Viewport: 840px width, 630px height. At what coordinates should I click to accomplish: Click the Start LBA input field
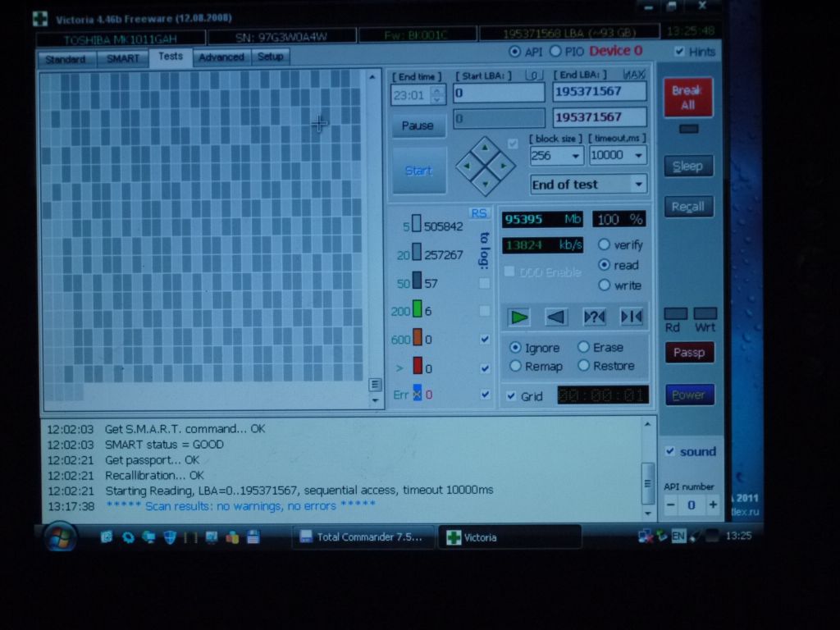pyautogui.click(x=499, y=93)
